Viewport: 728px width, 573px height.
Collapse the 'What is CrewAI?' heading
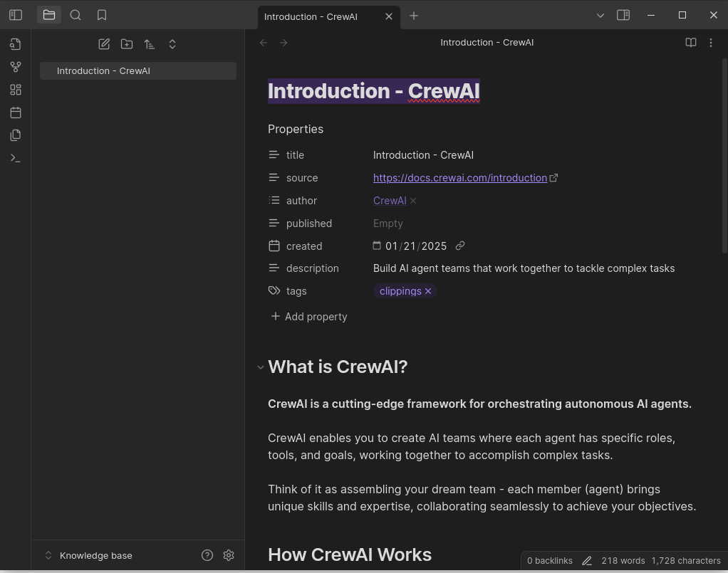click(261, 367)
